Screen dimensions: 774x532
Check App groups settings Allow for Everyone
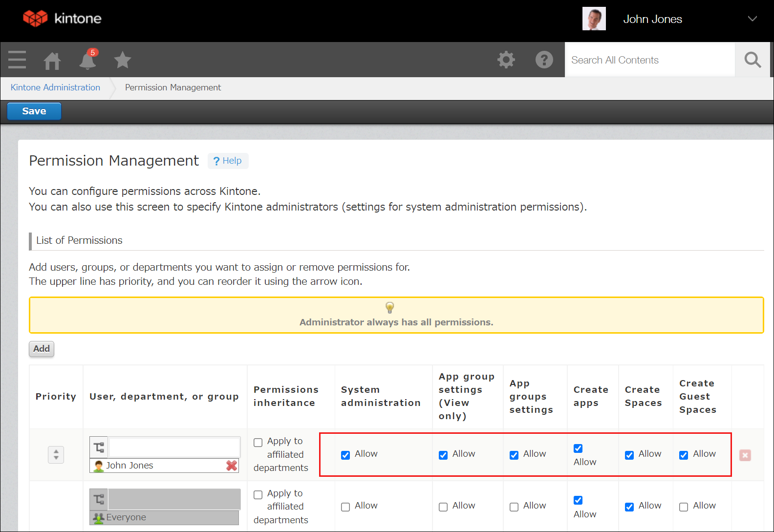click(x=514, y=507)
